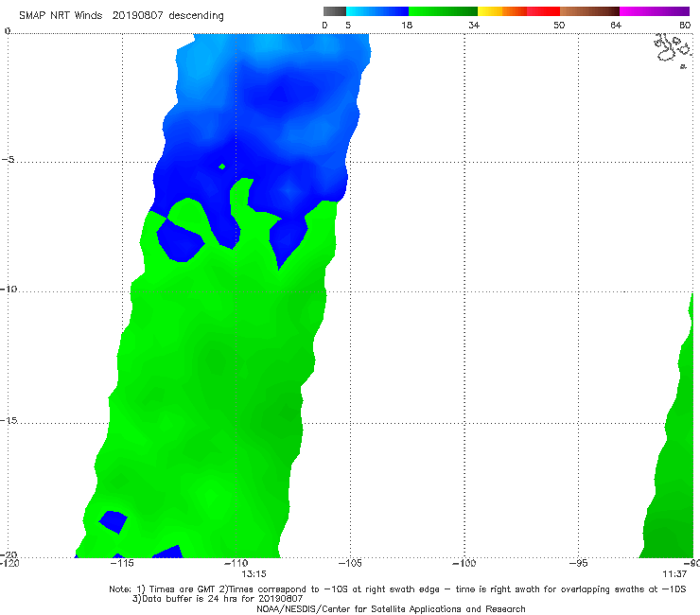Screen dimensions: 700x615
Task: Click the "-115" longitude axis label
Action: (122, 563)
